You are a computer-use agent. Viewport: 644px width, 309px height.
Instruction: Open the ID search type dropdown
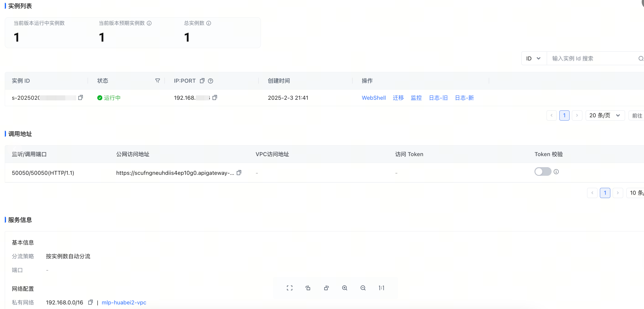click(534, 58)
